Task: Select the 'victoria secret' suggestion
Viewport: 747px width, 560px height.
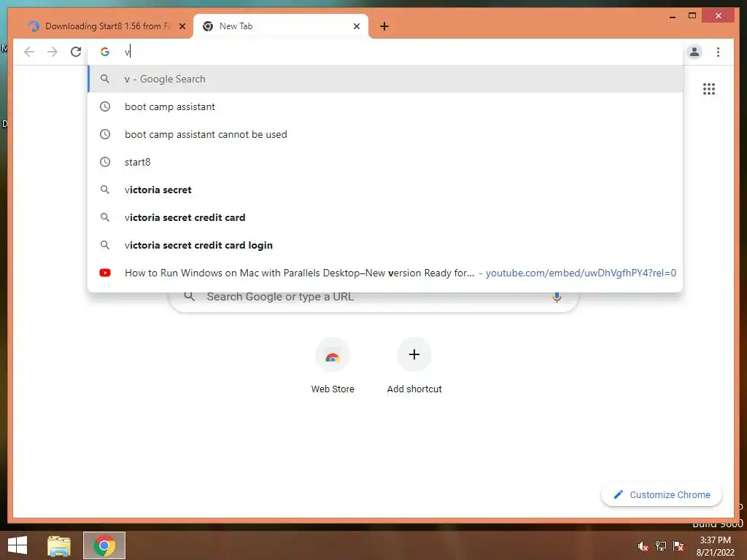Action: pyautogui.click(x=385, y=190)
